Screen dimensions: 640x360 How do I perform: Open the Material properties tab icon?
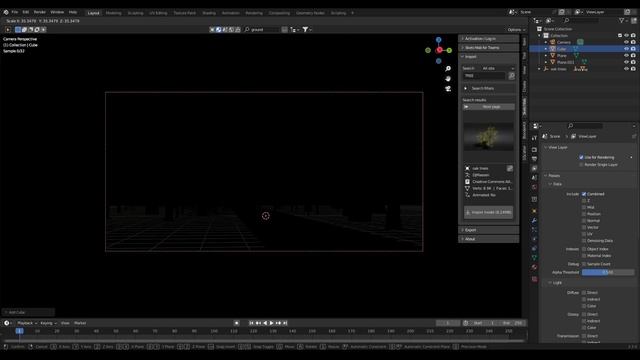tap(534, 267)
